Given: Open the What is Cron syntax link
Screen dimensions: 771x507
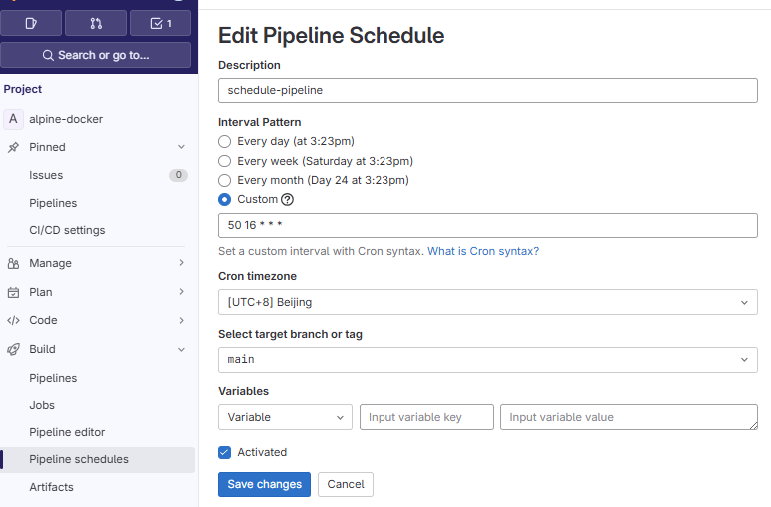Looking at the screenshot, I should [483, 251].
